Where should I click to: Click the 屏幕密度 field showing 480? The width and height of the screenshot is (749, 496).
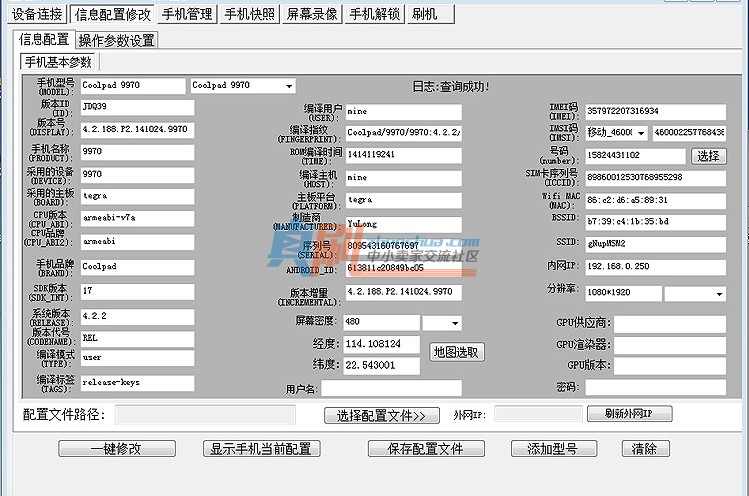tap(382, 323)
